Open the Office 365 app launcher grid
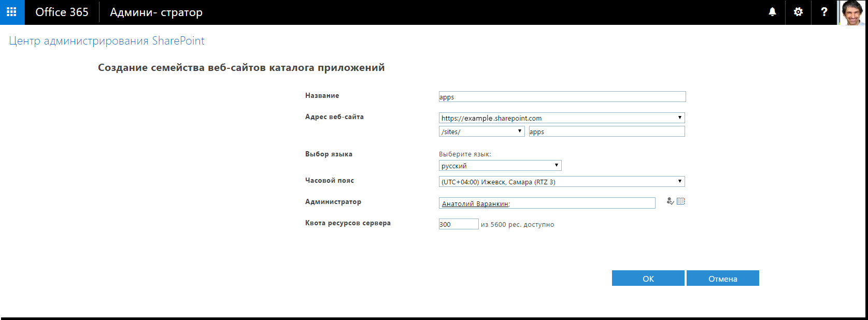The width and height of the screenshot is (868, 320). (12, 12)
